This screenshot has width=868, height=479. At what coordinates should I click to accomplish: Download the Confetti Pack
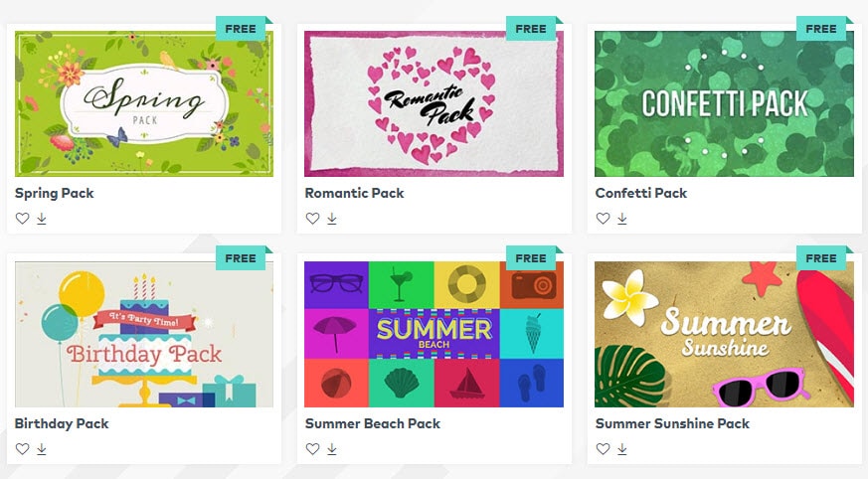(622, 219)
